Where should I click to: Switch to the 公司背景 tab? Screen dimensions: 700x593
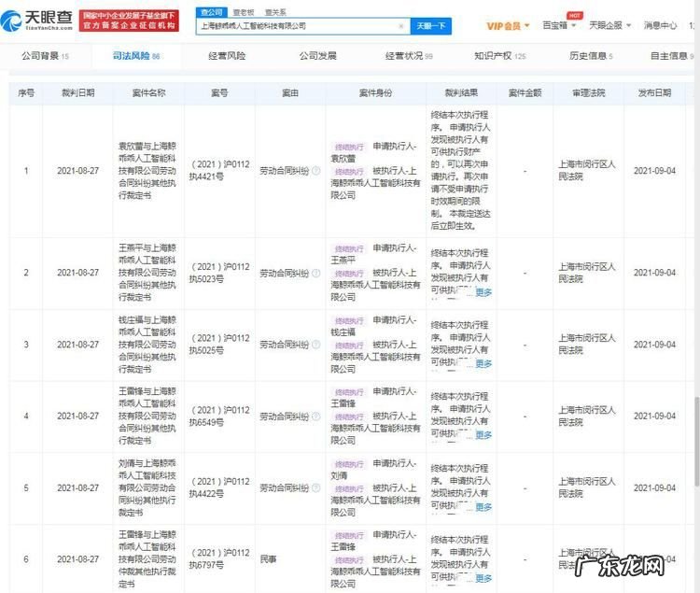coord(45,56)
